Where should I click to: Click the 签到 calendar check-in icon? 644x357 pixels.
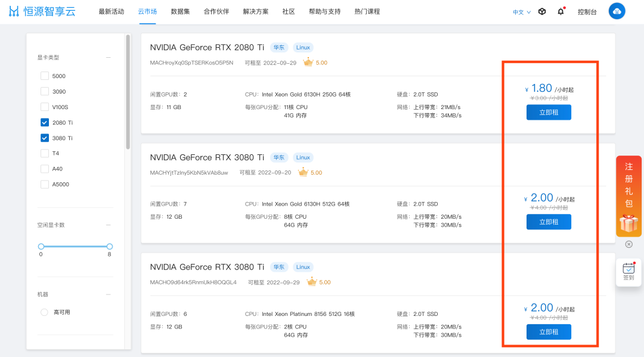pyautogui.click(x=628, y=272)
